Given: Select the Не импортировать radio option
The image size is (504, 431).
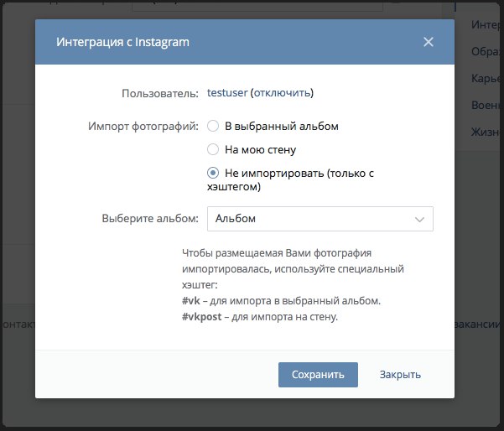Looking at the screenshot, I should (213, 173).
